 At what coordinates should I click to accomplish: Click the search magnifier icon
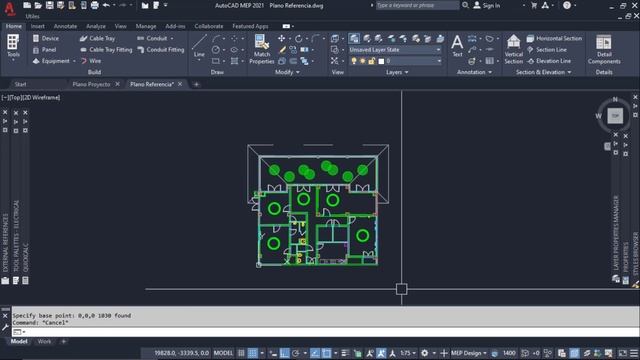tap(465, 5)
